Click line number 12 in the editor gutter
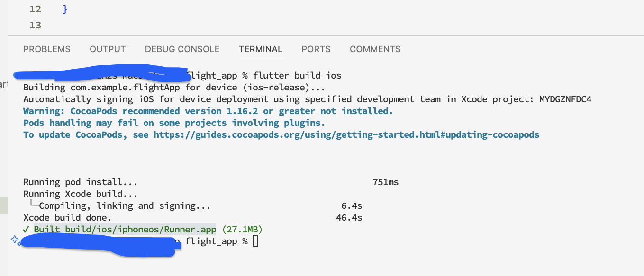 pos(35,9)
